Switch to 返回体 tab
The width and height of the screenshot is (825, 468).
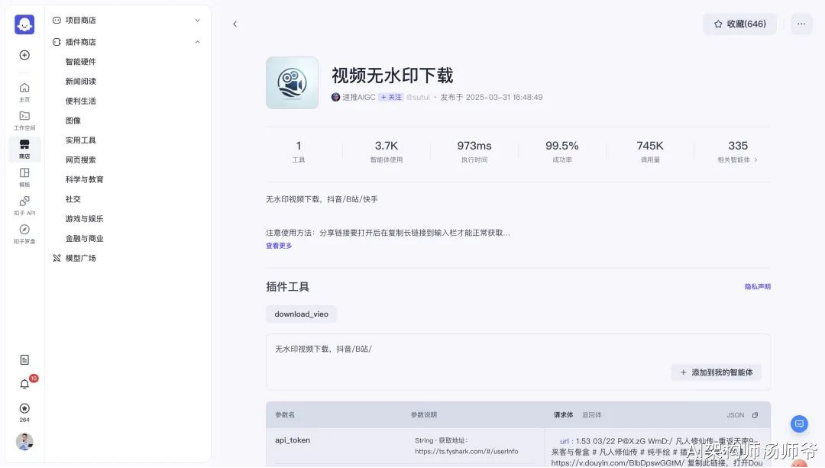(591, 415)
